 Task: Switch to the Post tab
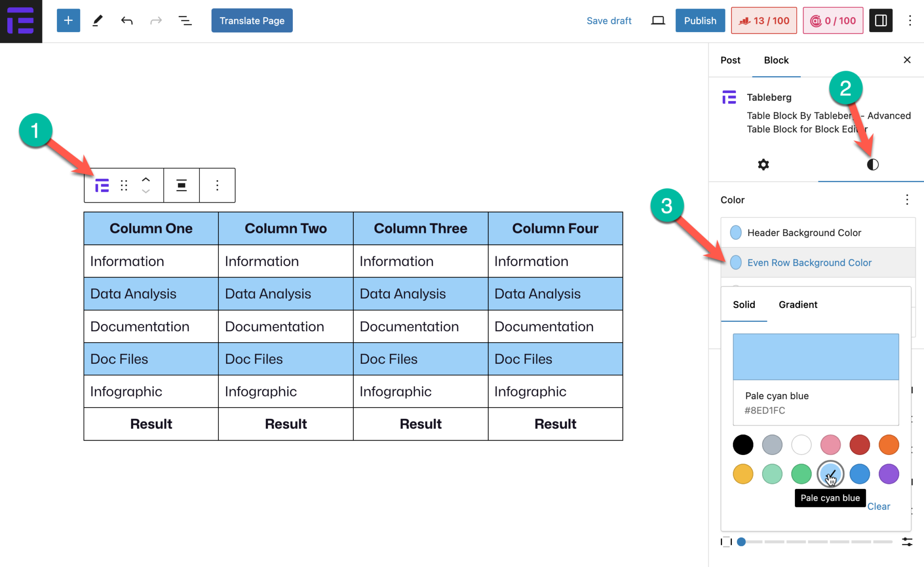(x=730, y=60)
